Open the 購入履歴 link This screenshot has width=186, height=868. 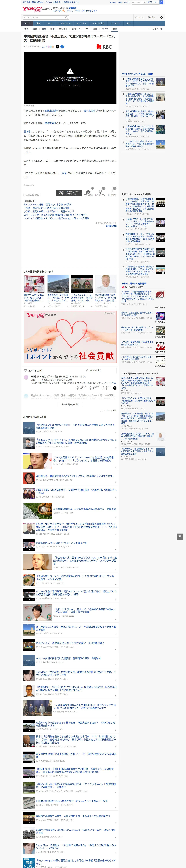152,18
